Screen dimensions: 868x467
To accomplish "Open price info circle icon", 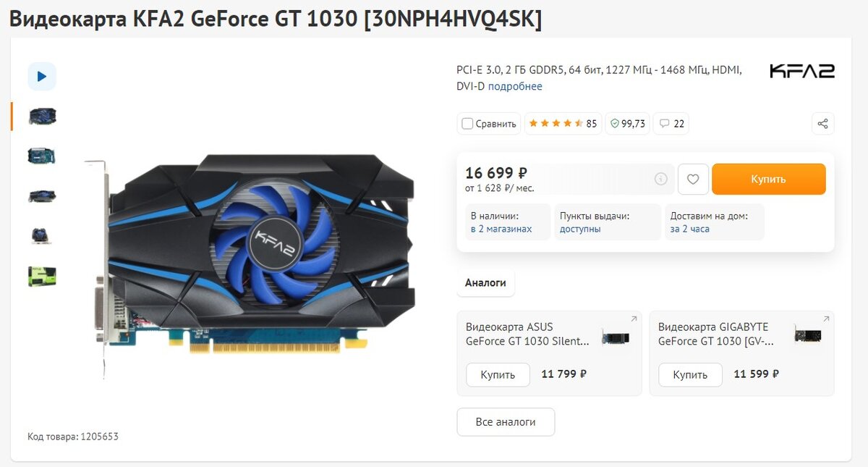I will [660, 179].
